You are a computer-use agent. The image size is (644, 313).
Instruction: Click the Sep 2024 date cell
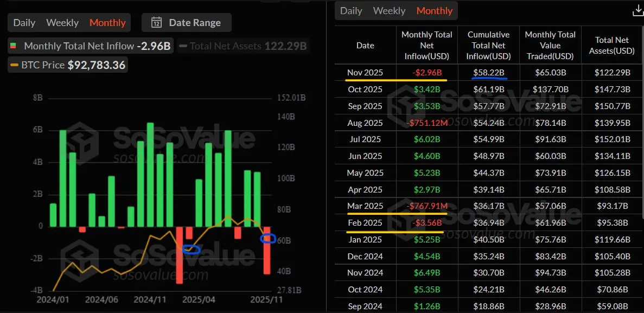point(365,306)
